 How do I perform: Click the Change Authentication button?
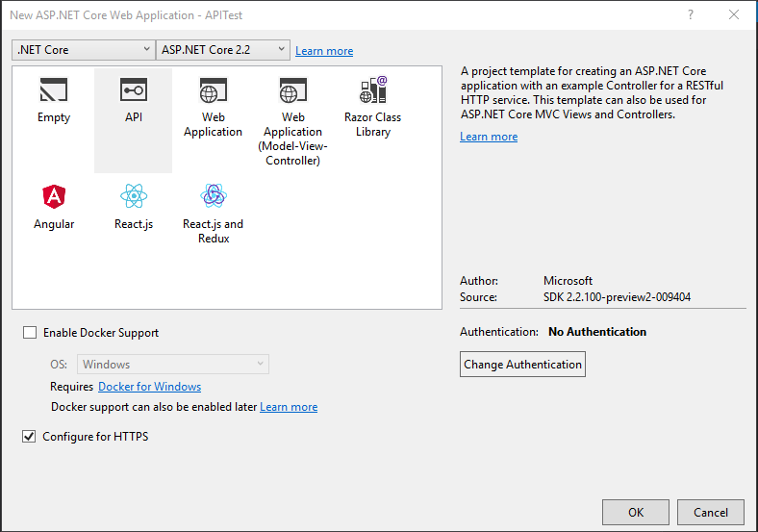click(x=522, y=365)
